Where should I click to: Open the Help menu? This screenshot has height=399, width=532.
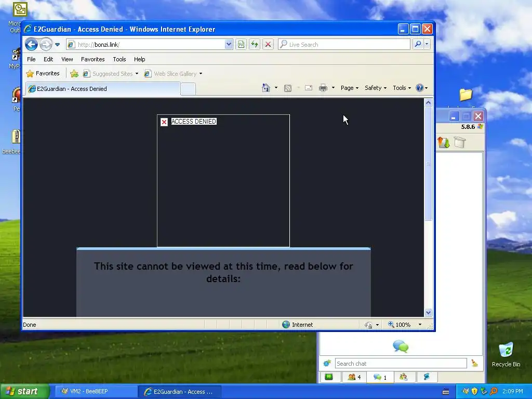(139, 59)
